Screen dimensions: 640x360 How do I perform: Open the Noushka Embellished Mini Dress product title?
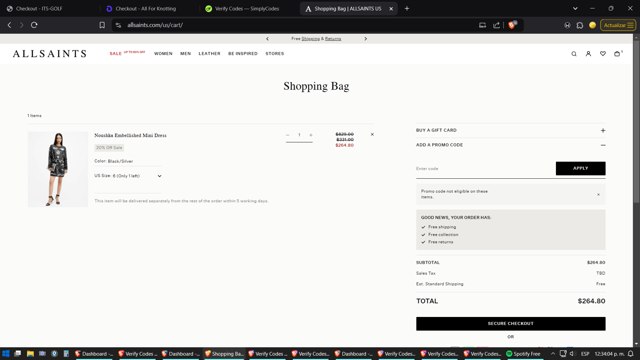click(130, 135)
